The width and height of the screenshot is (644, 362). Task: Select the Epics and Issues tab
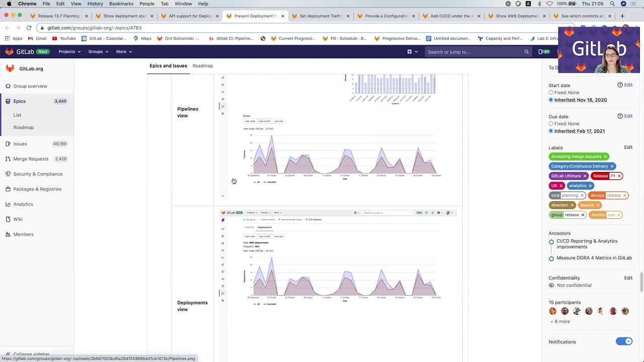click(168, 66)
